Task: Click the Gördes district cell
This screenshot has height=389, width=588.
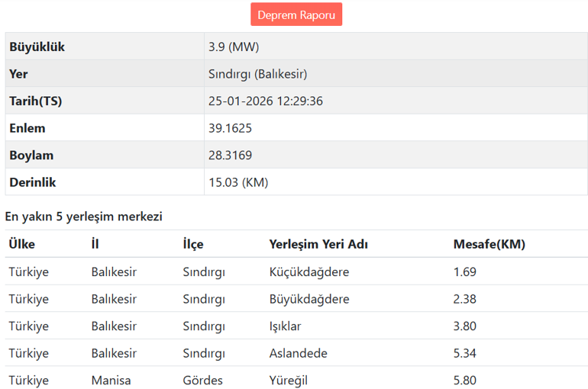Action: [202, 380]
